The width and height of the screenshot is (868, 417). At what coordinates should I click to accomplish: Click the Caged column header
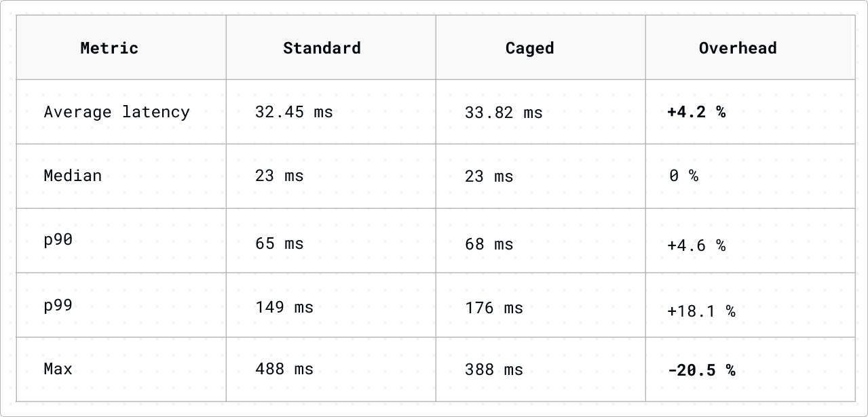click(x=529, y=48)
